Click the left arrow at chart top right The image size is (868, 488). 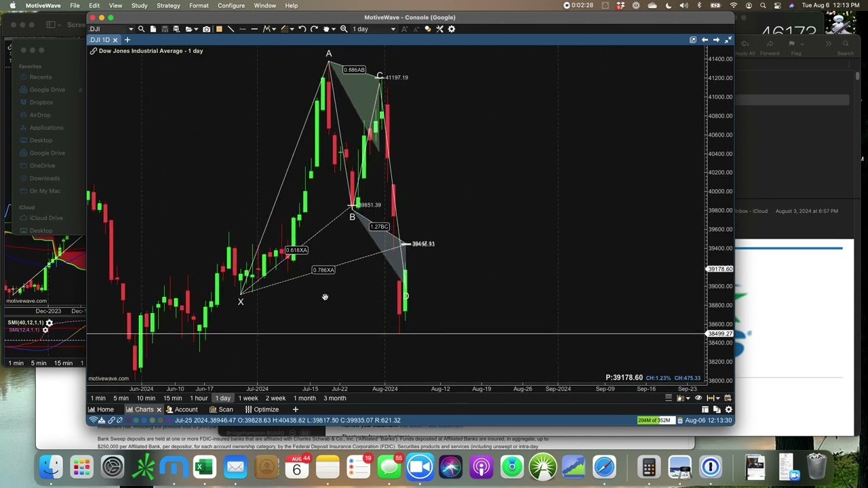point(705,40)
